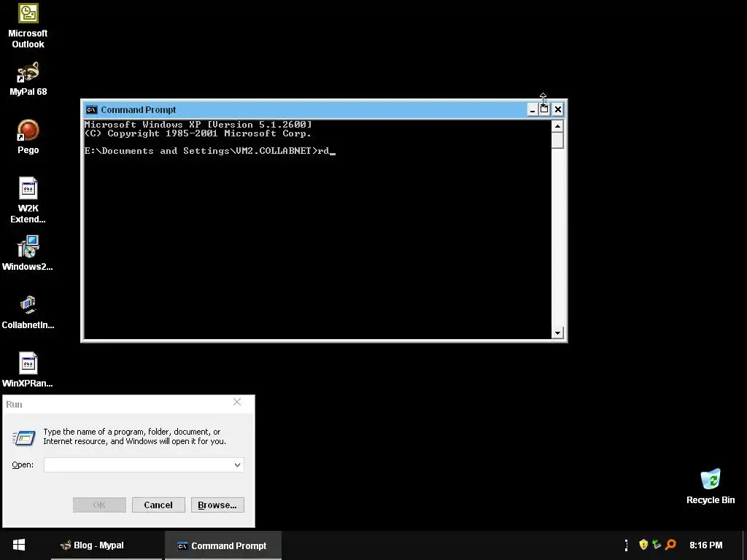Click the Browse... button in Run dialog
Viewport: 747px width, 560px height.
[x=217, y=505]
